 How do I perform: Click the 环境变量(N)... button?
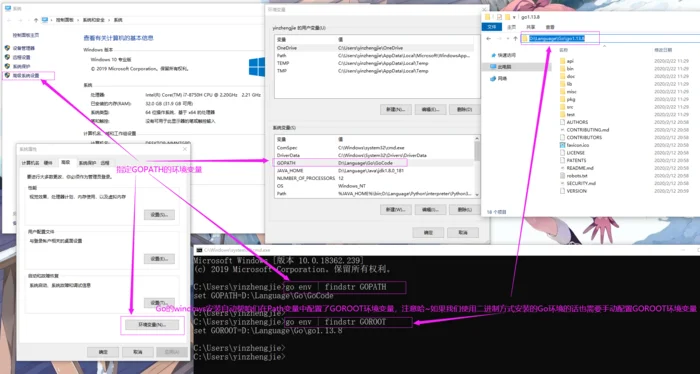pyautogui.click(x=152, y=324)
